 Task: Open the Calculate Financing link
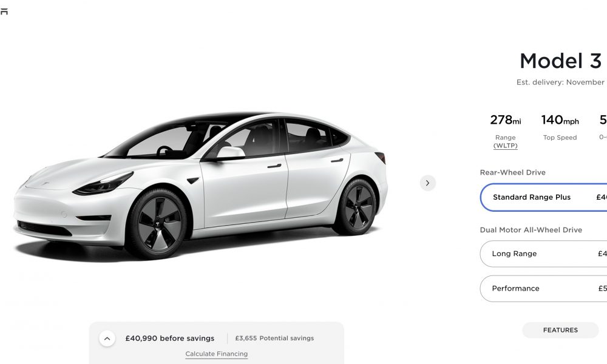[217, 354]
